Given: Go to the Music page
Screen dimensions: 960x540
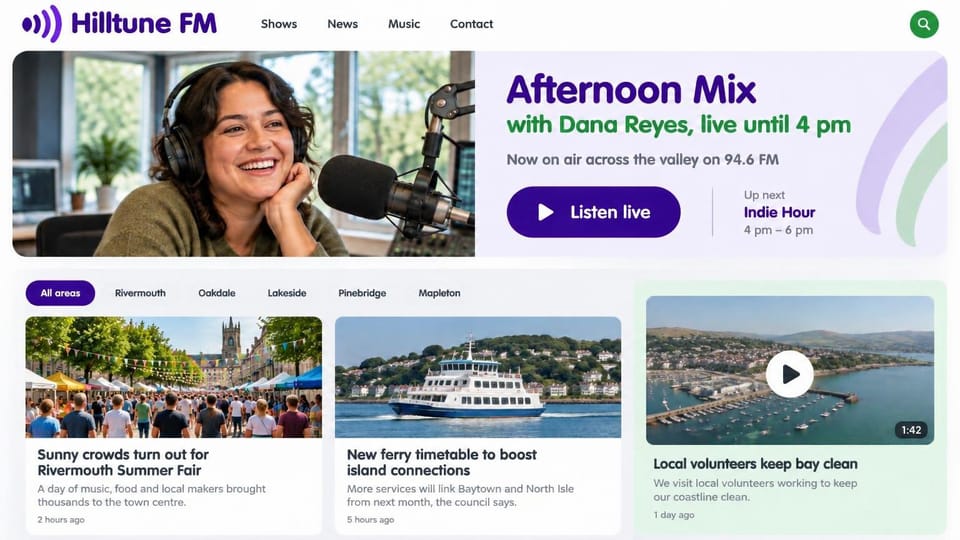Looking at the screenshot, I should coord(404,24).
